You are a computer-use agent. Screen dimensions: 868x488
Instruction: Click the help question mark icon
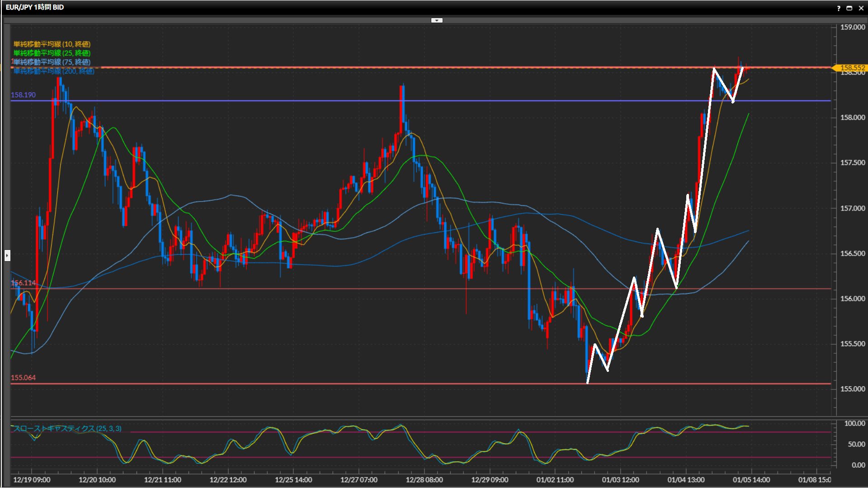pos(839,8)
